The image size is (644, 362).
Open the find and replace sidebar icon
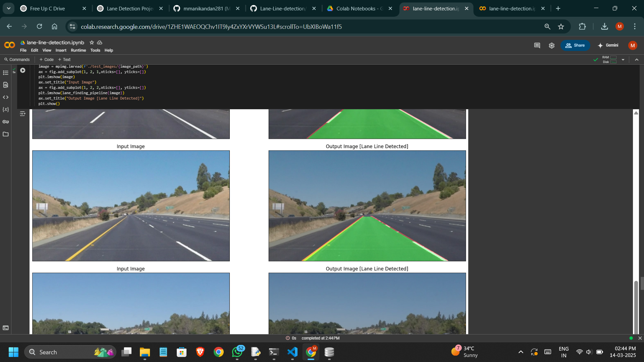pos(6,85)
